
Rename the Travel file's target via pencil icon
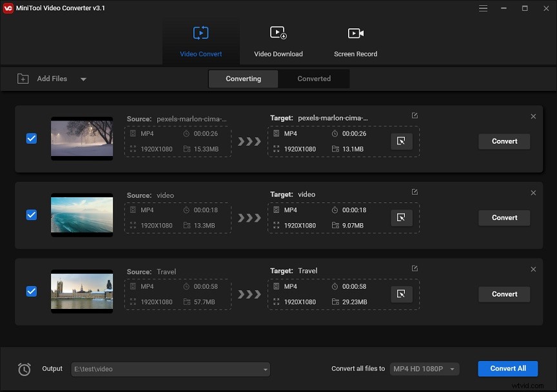tap(413, 268)
